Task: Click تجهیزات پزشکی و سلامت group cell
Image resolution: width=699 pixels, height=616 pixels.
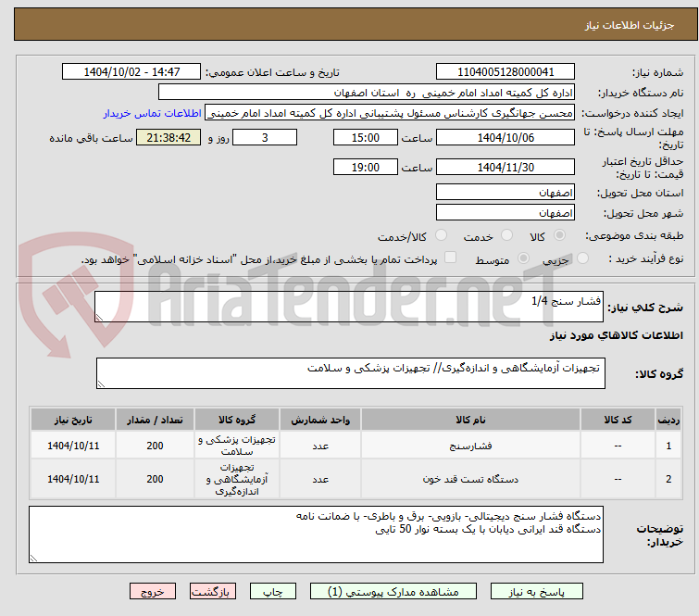Action: (237, 446)
